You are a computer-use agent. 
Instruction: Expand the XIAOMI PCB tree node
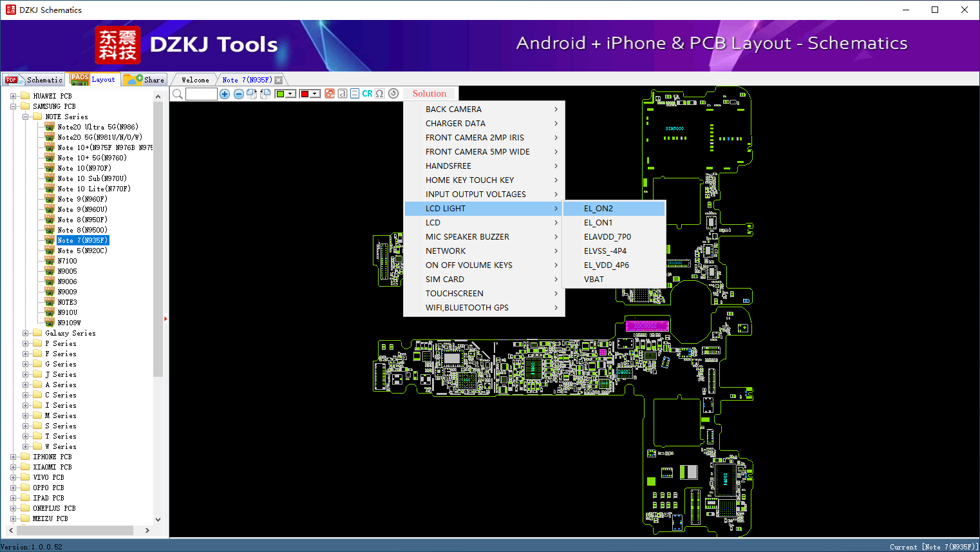tap(13, 467)
